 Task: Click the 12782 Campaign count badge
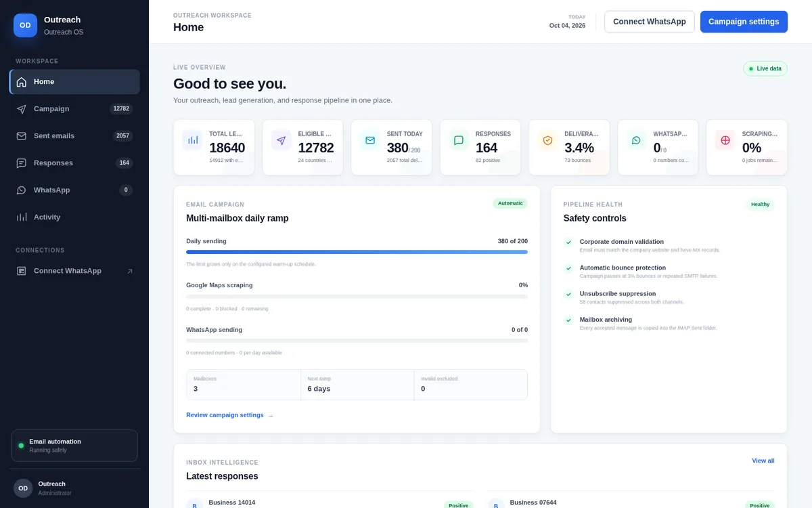tap(121, 109)
